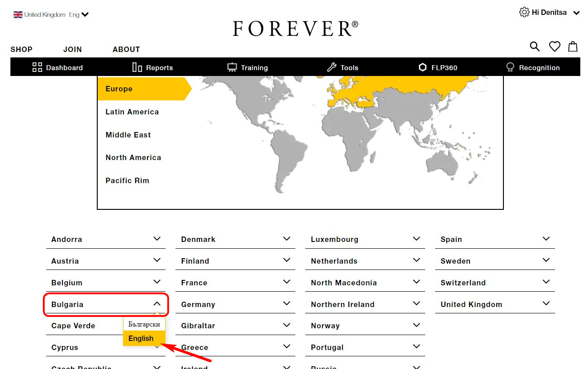Click the United Kingdom flag icon
The height and width of the screenshot is (369, 588).
(18, 14)
